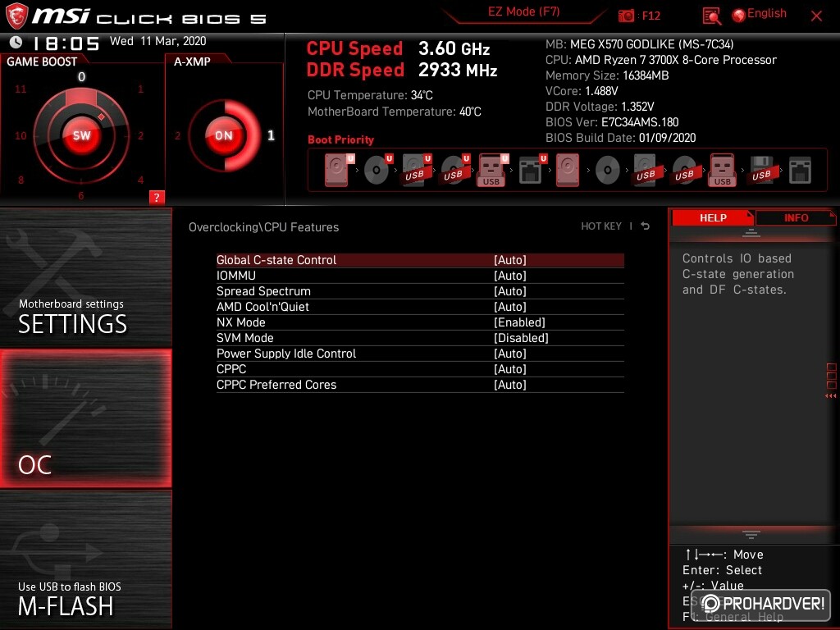Change SVM Mode [Disabled] value
The image size is (840, 630).
coord(521,337)
